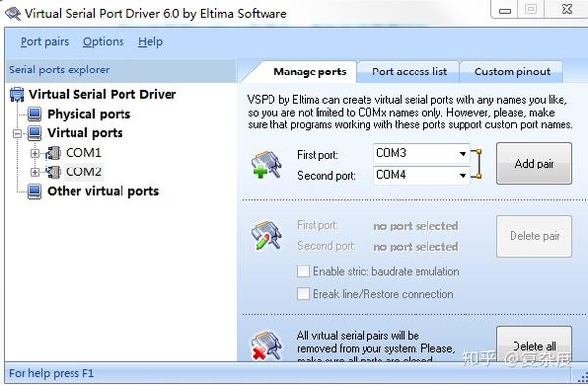Click the add pair icon with green plus
This screenshot has width=588, height=385.
pos(267,165)
